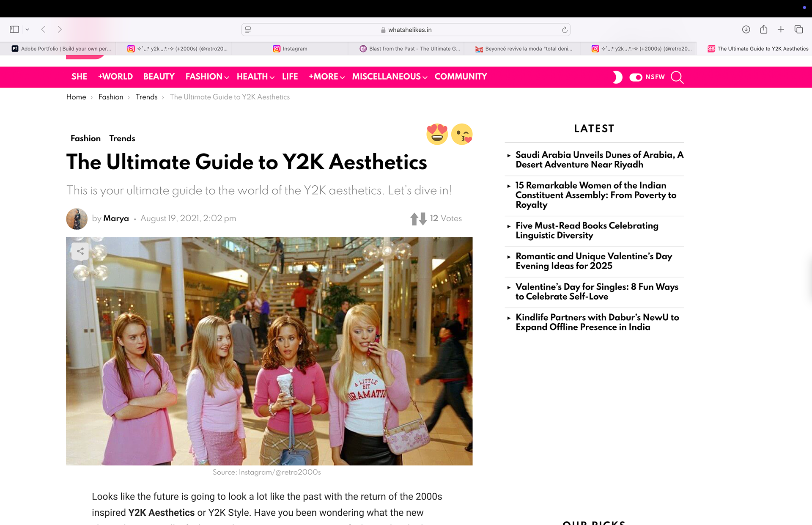
Task: Open Romantic and Unique Valentine's Day Evening Ideas
Action: 593,261
